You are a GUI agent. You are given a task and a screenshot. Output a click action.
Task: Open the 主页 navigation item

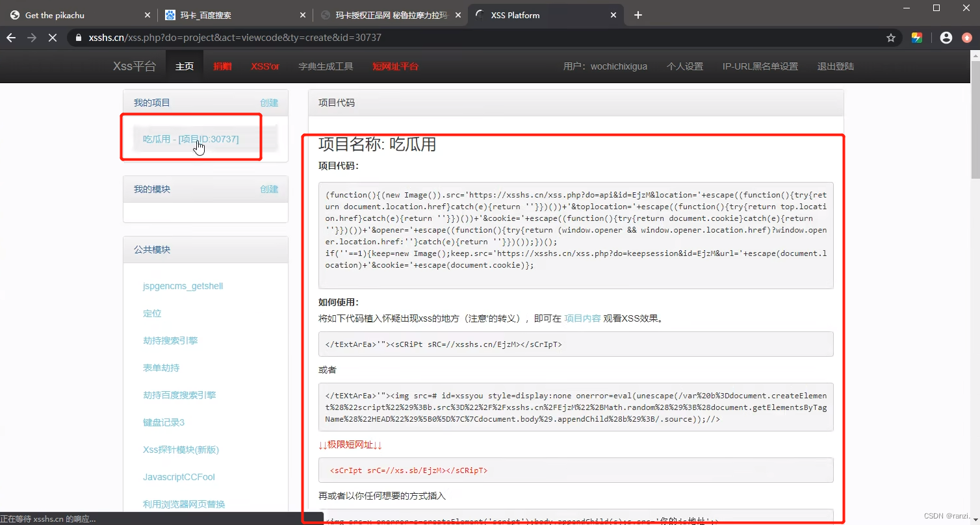(x=185, y=66)
